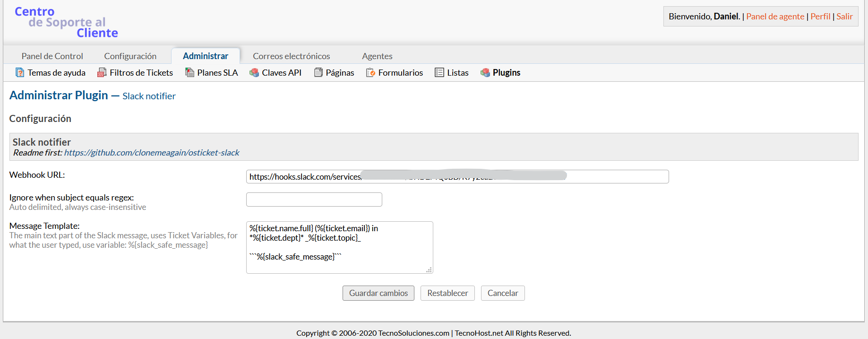The width and height of the screenshot is (868, 339).
Task: Click the Filtros de Tickets icon
Action: 102,72
